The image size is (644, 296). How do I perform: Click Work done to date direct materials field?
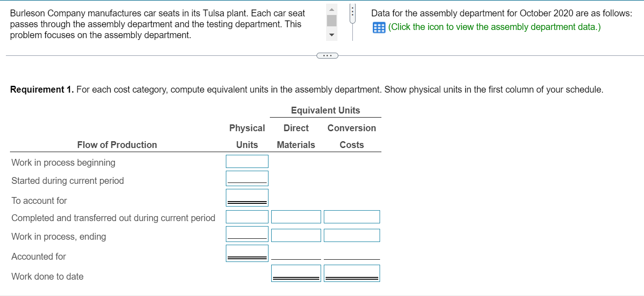tap(296, 273)
